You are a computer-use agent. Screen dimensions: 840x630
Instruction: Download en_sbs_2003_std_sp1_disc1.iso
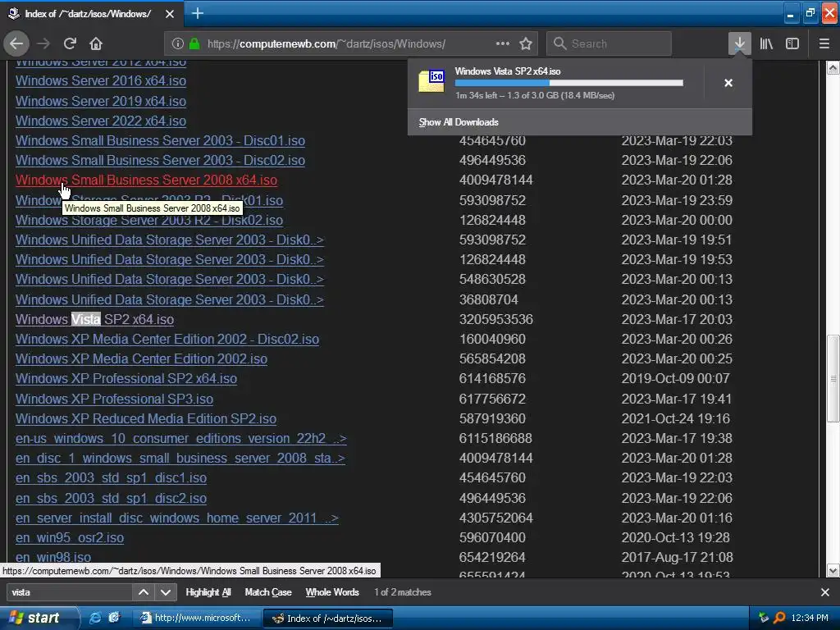pos(111,478)
